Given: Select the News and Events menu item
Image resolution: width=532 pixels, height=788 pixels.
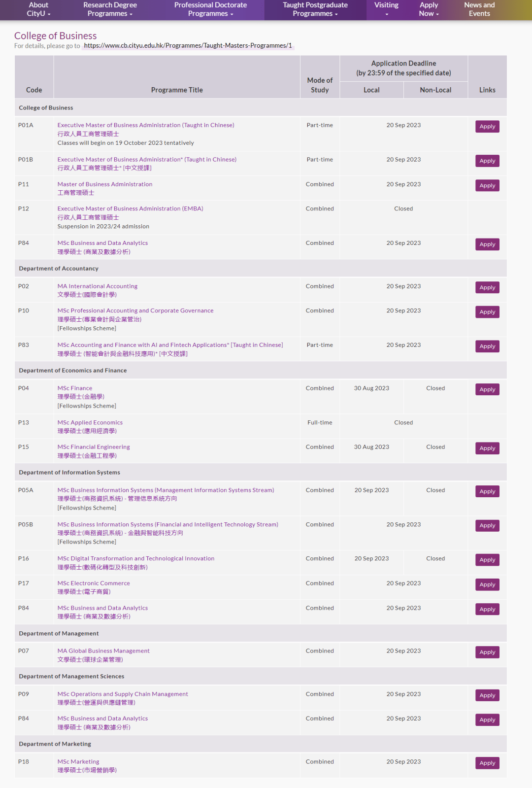Looking at the screenshot, I should pos(478,8).
